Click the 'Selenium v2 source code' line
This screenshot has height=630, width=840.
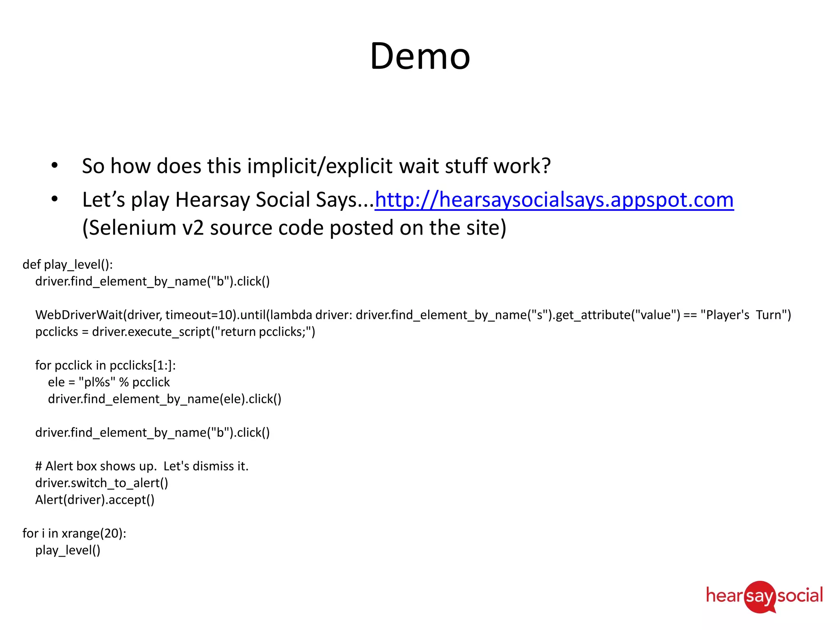pos(294,228)
